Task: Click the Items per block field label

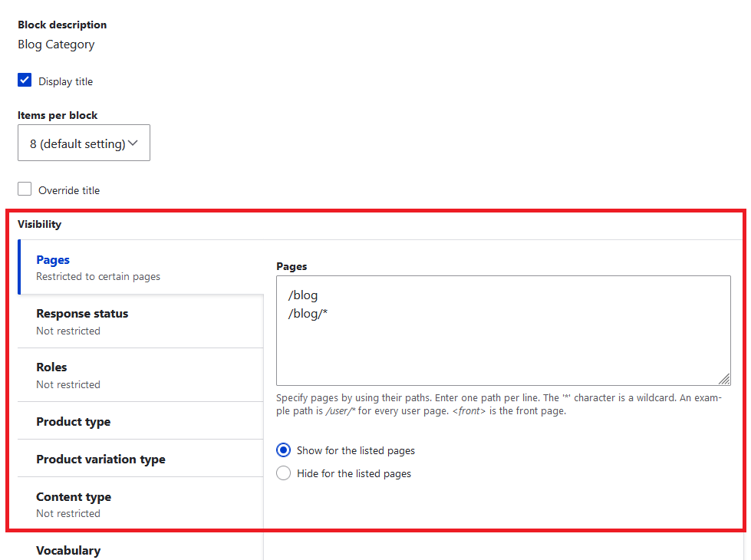Action: point(58,115)
